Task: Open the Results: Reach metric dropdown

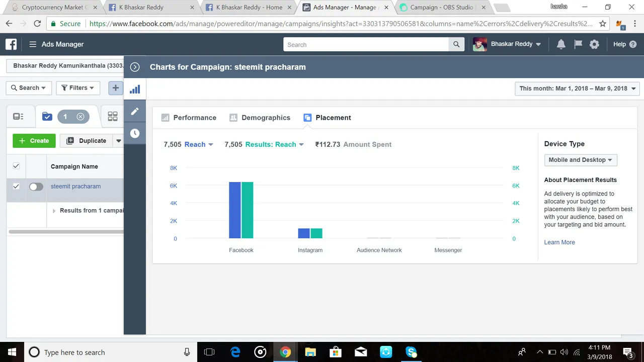Action: pyautogui.click(x=275, y=144)
